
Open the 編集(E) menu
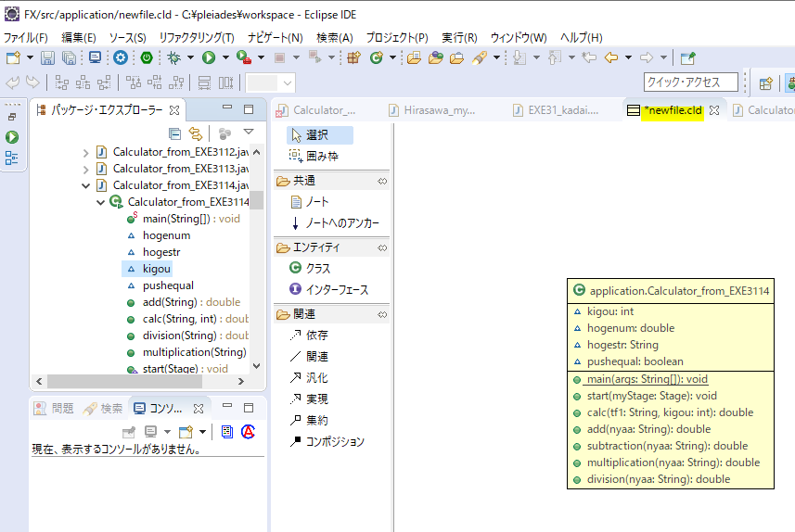tap(79, 37)
